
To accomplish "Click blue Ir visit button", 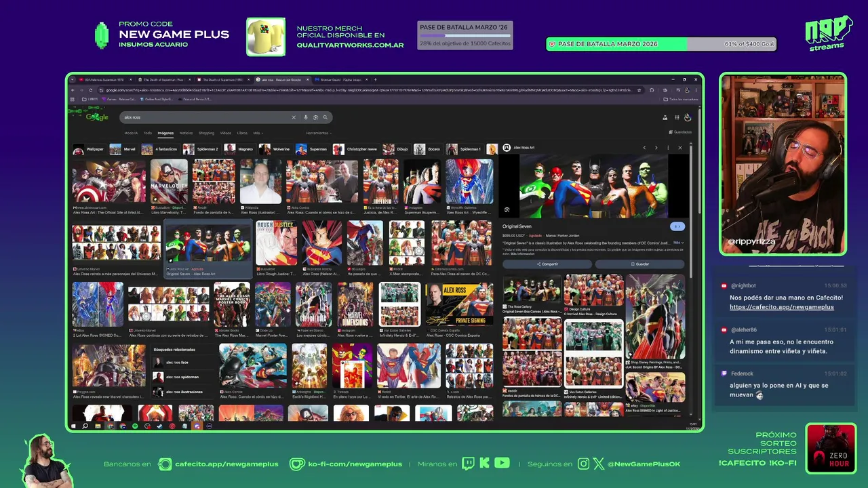I will 677,226.
